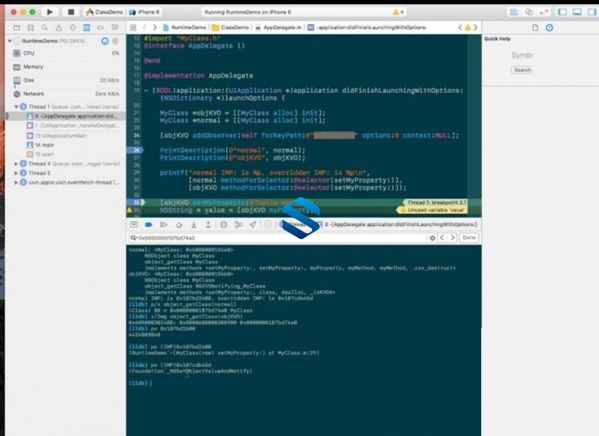Image resolution: width=599 pixels, height=436 pixels.
Task: Open the Quick Help inspector icon
Action: coord(549,28)
